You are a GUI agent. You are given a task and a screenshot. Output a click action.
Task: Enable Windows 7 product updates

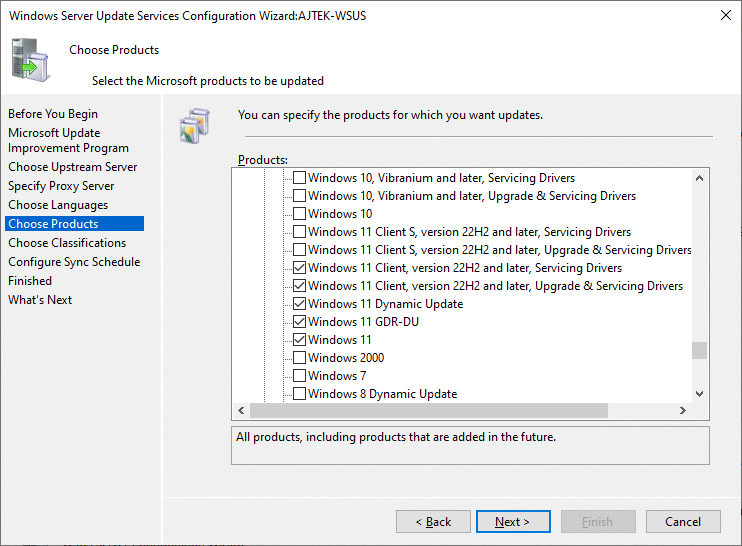click(299, 376)
